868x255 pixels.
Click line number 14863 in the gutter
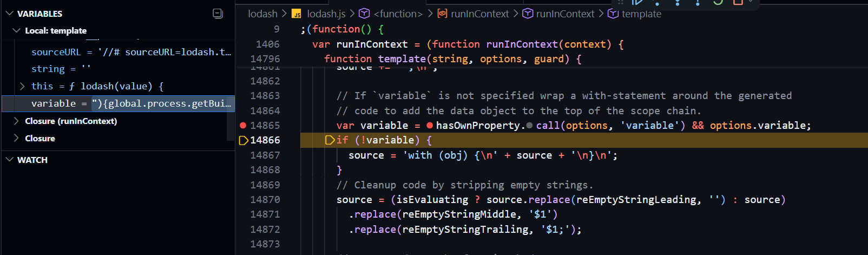pos(265,96)
